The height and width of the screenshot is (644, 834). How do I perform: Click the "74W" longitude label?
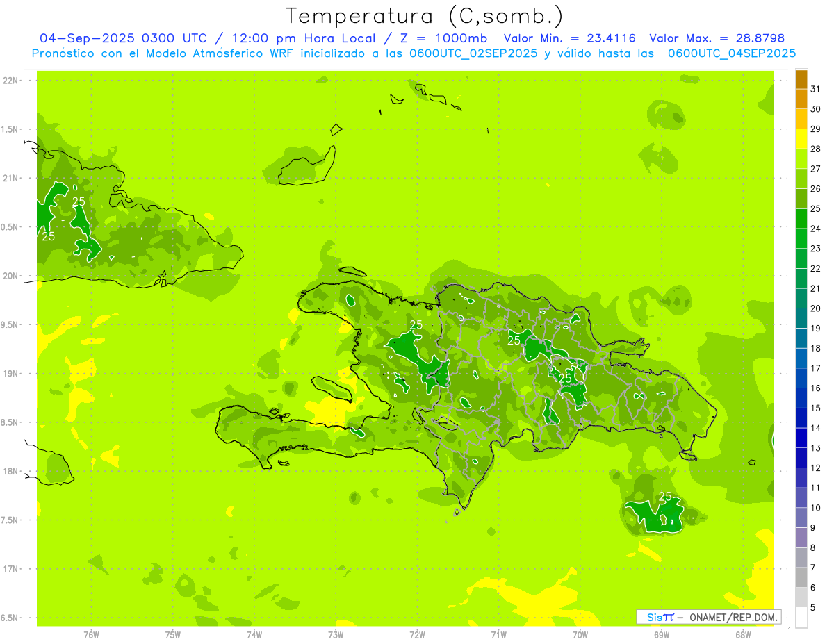[x=254, y=635]
